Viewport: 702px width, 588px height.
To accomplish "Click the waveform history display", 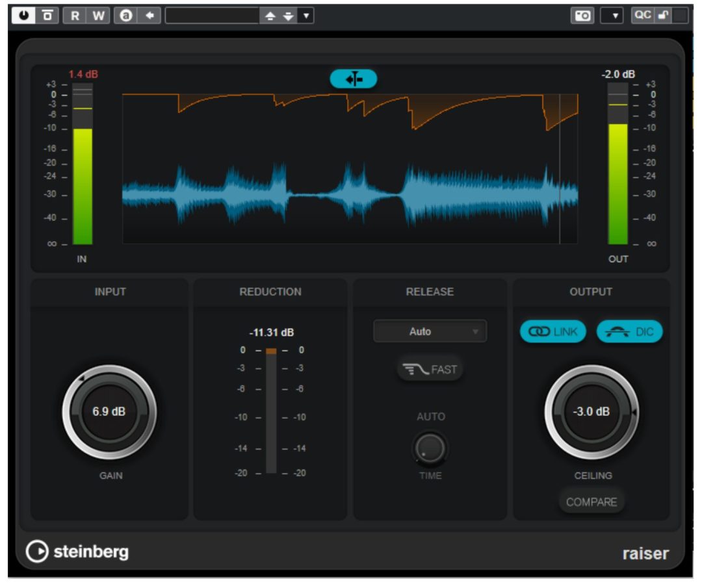I will (x=350, y=168).
